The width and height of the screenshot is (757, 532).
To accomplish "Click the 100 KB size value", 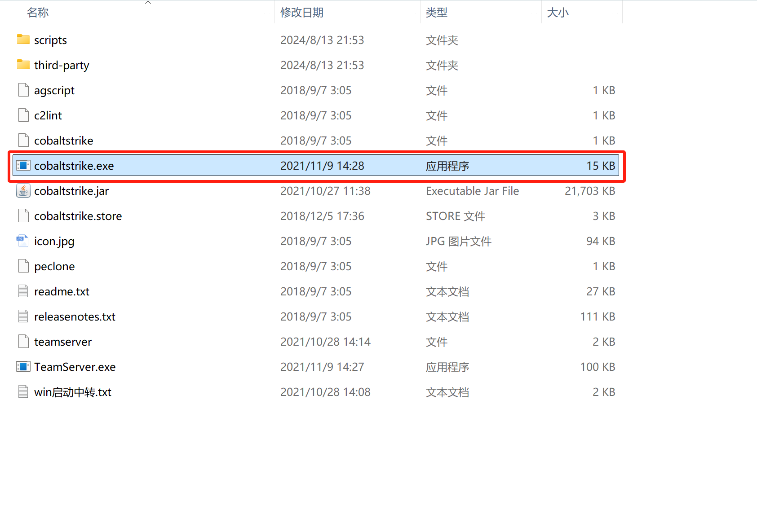I will 598,367.
